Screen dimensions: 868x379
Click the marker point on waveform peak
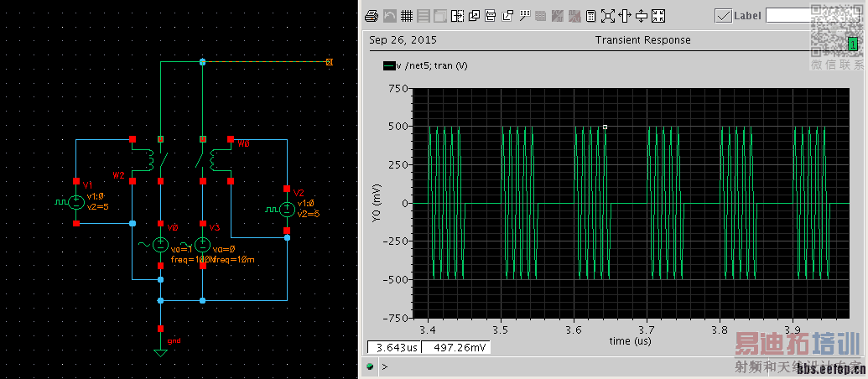[x=605, y=127]
